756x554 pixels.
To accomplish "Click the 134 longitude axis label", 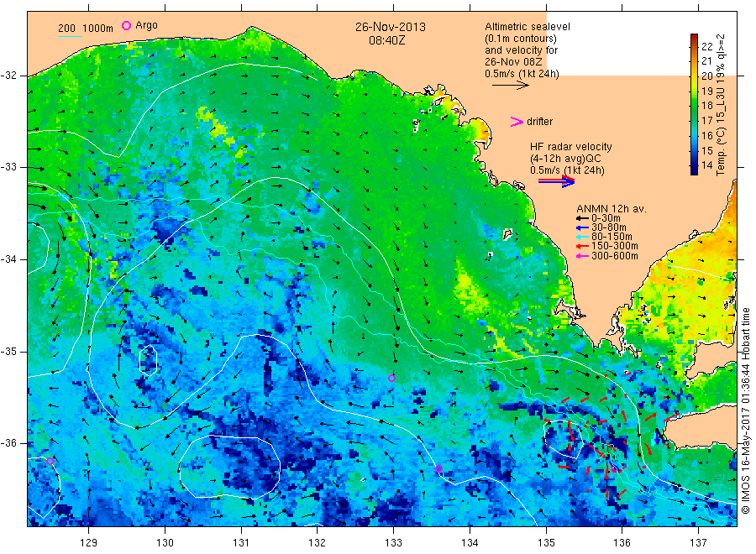I will 470,543.
